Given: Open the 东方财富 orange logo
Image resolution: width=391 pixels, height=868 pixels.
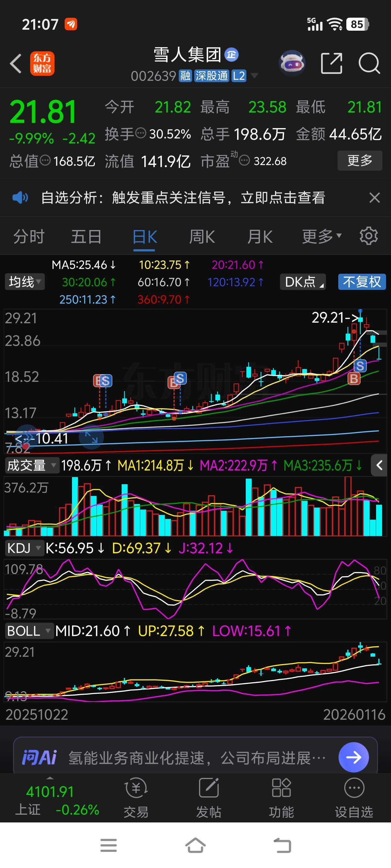Looking at the screenshot, I should (x=42, y=63).
